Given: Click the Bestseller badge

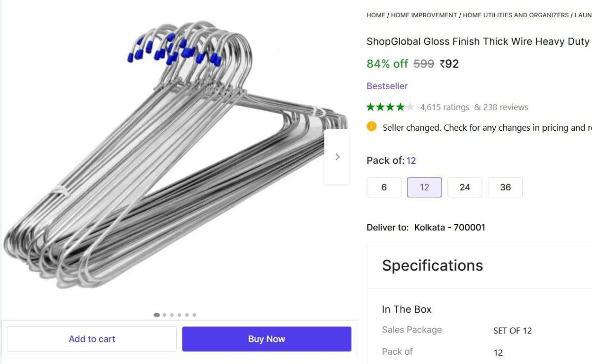Looking at the screenshot, I should 387,86.
